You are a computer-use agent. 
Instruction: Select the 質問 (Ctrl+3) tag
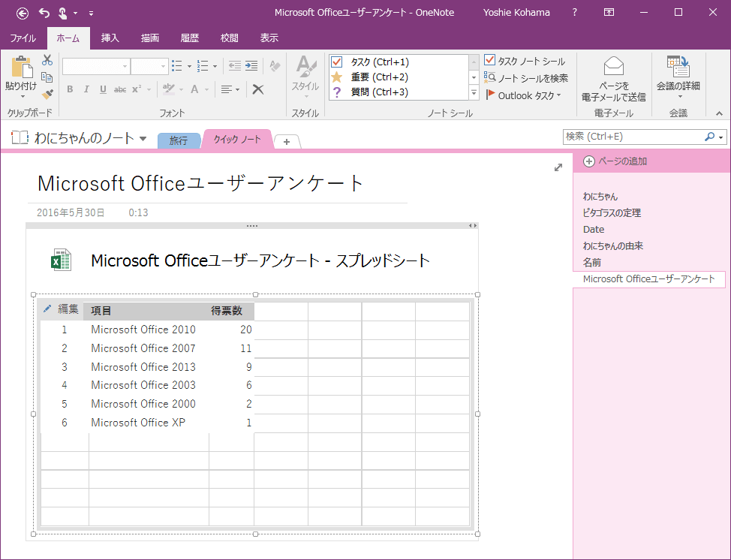click(x=336, y=92)
